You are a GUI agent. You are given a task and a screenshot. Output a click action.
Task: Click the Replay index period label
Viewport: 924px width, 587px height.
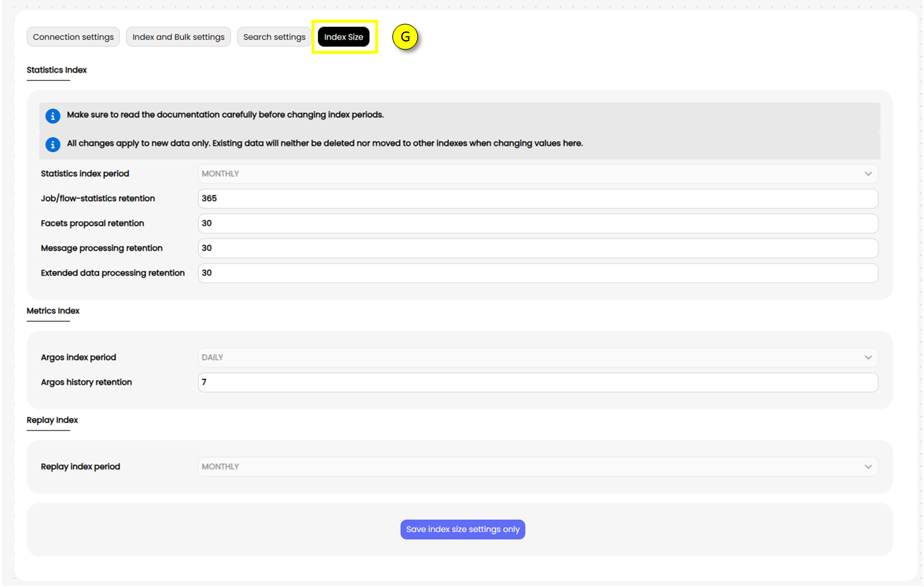pos(80,467)
